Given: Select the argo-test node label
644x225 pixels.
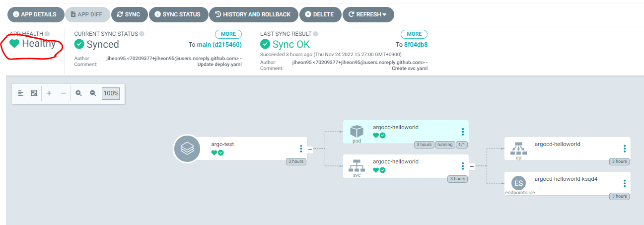Looking at the screenshot, I should (x=222, y=145).
